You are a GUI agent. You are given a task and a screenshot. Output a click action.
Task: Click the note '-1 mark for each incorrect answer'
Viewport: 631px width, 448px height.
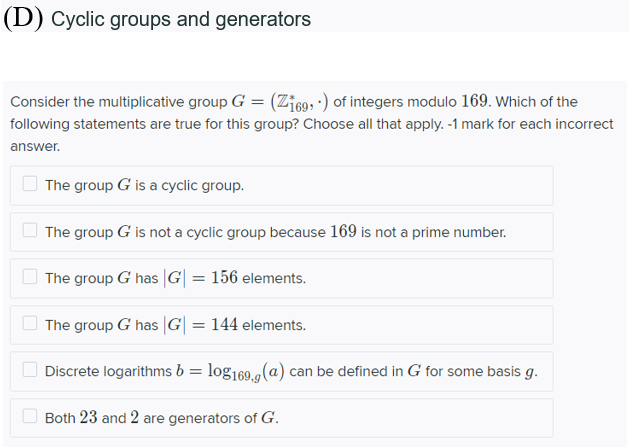tap(312, 135)
